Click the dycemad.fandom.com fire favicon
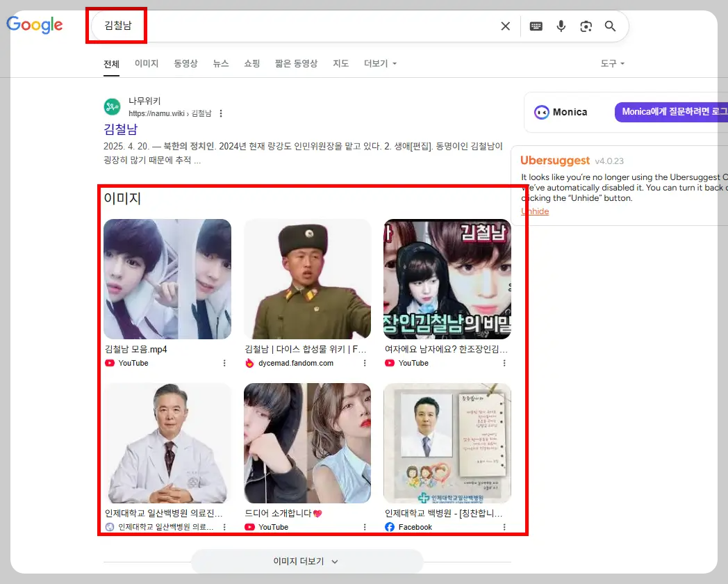The height and width of the screenshot is (584, 728). pyautogui.click(x=249, y=363)
